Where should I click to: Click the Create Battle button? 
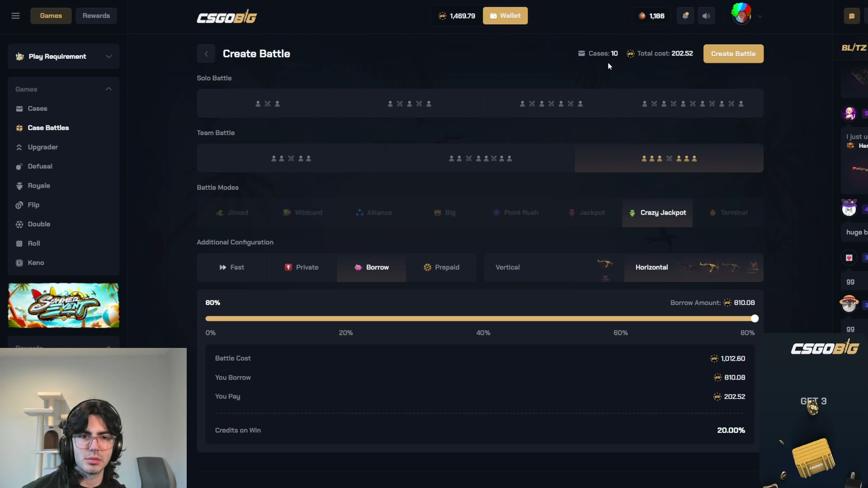733,54
